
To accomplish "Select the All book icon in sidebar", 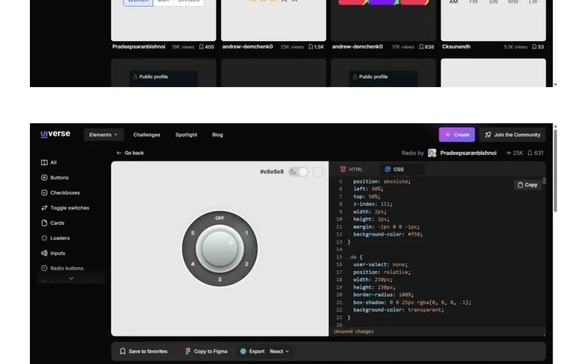I will [x=44, y=162].
